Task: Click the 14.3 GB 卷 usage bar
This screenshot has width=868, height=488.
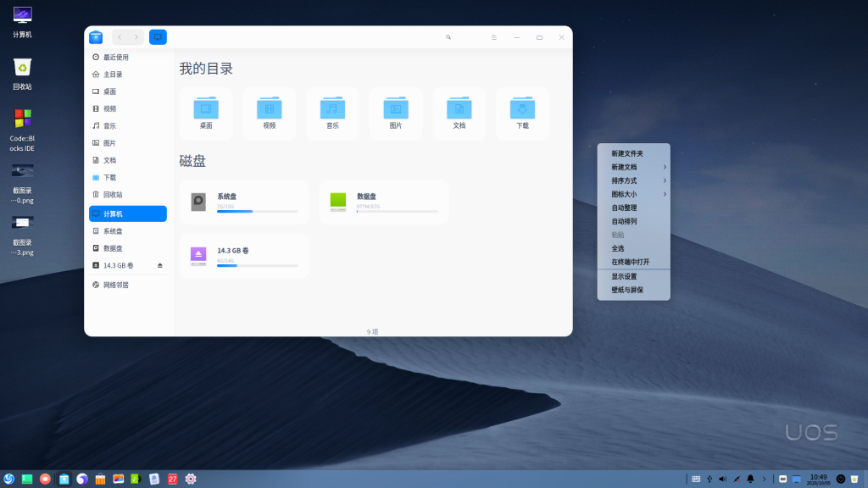Action: pos(258,265)
